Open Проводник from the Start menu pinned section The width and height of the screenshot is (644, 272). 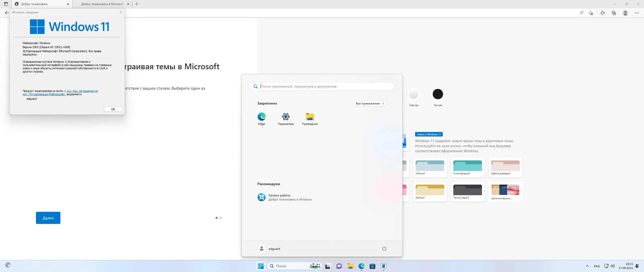coord(310,119)
